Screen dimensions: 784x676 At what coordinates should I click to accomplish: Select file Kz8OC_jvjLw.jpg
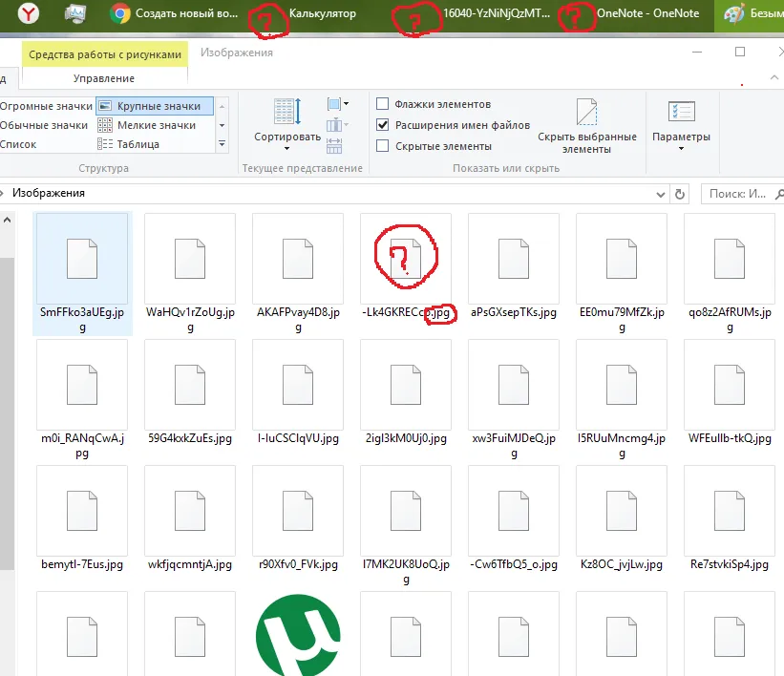pos(622,518)
